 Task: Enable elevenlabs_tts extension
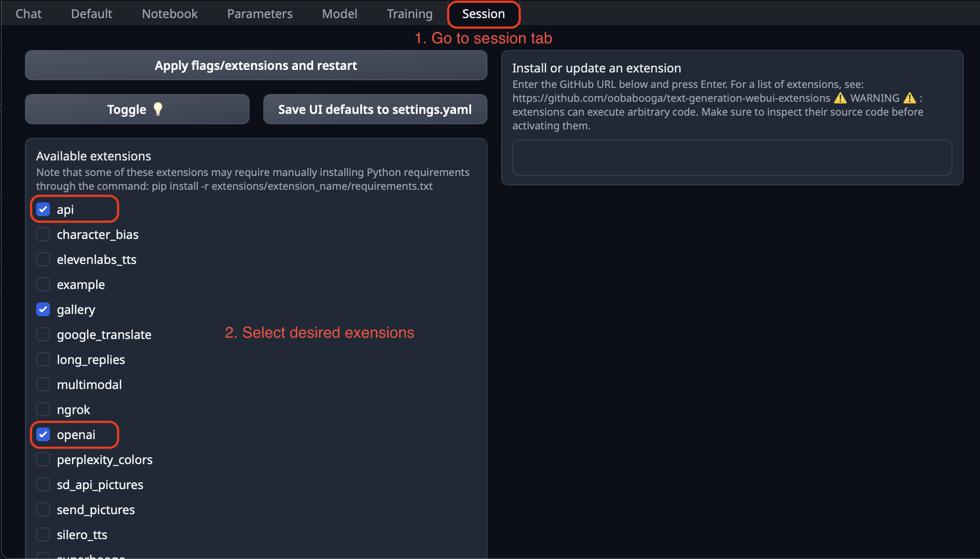pos(43,259)
